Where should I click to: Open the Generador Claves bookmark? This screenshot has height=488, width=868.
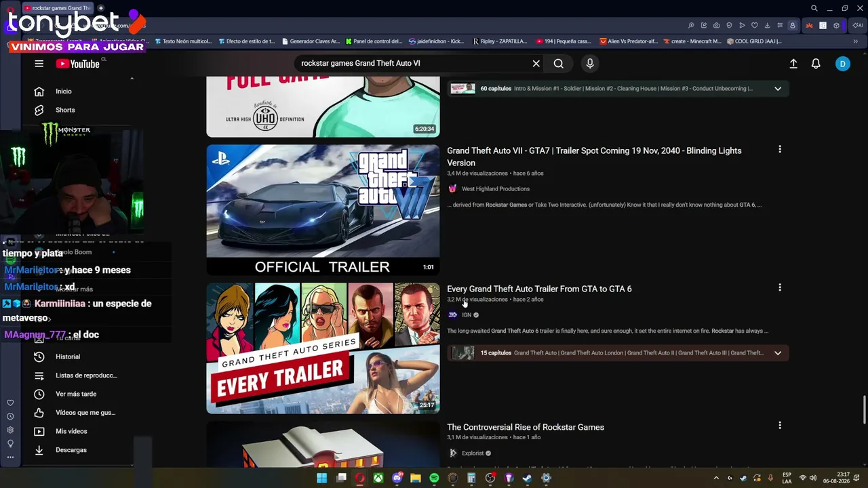[311, 41]
